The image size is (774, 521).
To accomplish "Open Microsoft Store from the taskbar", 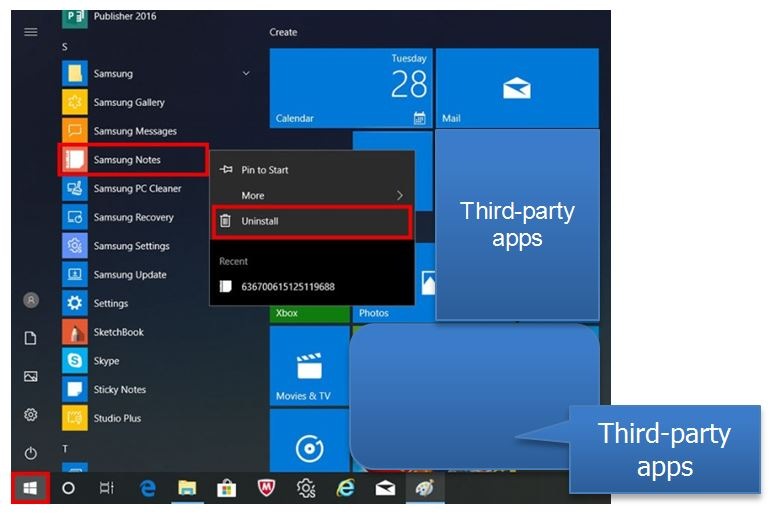I will click(x=227, y=488).
